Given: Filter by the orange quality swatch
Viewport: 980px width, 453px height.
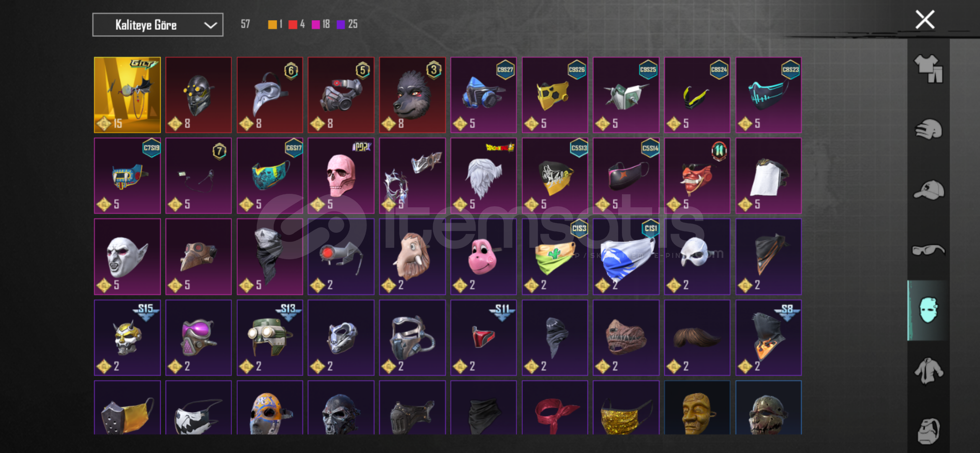Looking at the screenshot, I should [x=272, y=24].
